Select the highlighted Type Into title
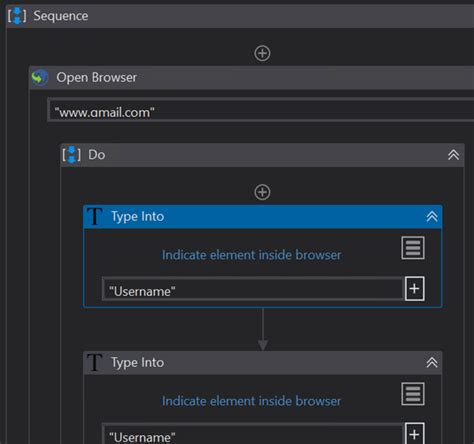The image size is (474, 444). [137, 216]
